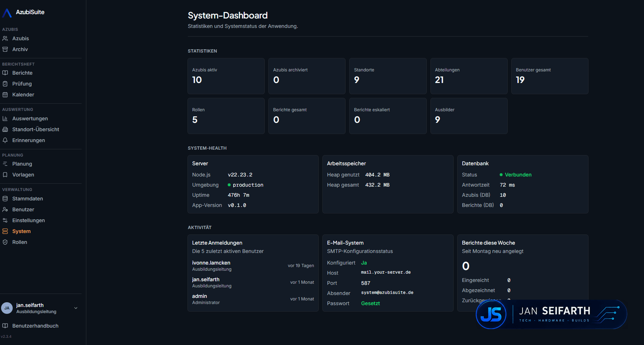Click the Antwortzeit value 72 ms
This screenshot has height=345, width=644.
coord(507,185)
